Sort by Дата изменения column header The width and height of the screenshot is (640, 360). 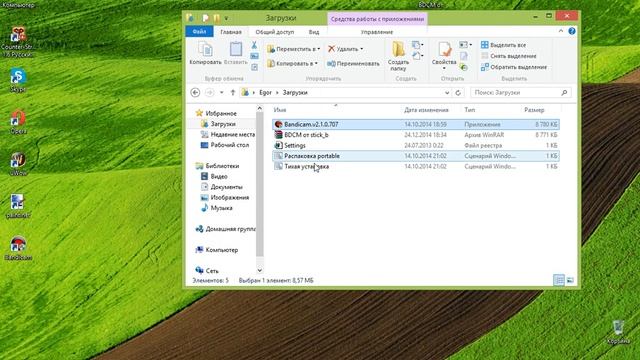tap(426, 110)
